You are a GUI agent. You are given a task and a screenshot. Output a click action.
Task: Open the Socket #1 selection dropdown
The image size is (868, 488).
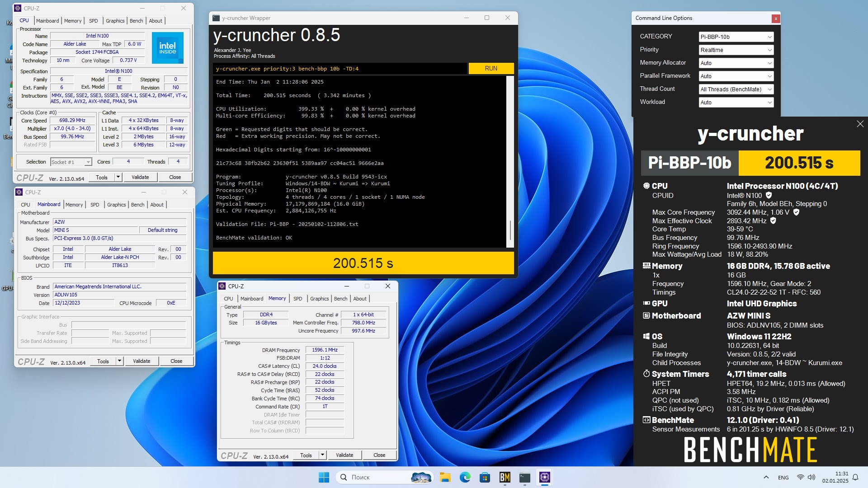[71, 162]
